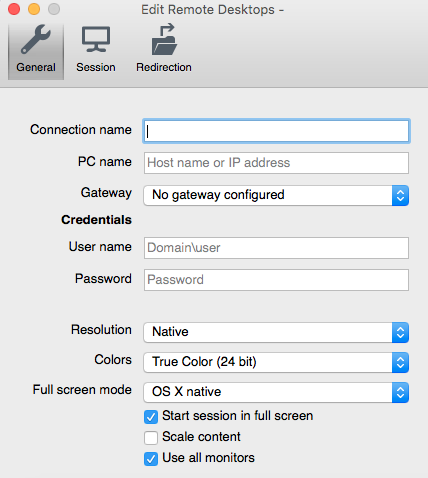
Task: Focus the PC name host field
Action: click(x=276, y=163)
